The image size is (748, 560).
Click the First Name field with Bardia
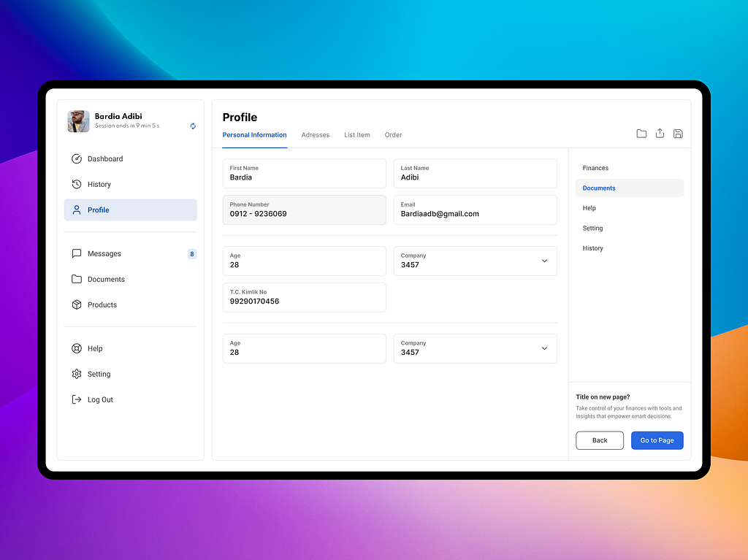(305, 173)
